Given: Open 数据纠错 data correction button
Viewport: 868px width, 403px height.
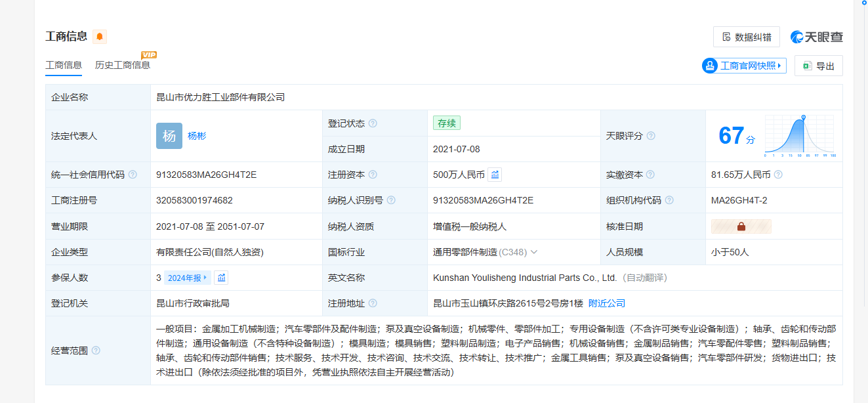Looking at the screenshot, I should [x=747, y=37].
